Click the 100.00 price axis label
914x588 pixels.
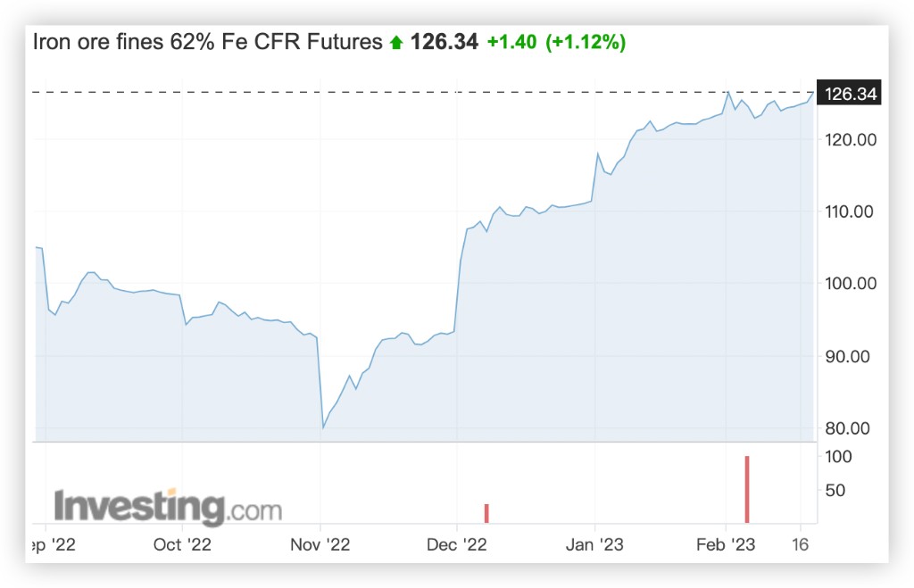[850, 284]
